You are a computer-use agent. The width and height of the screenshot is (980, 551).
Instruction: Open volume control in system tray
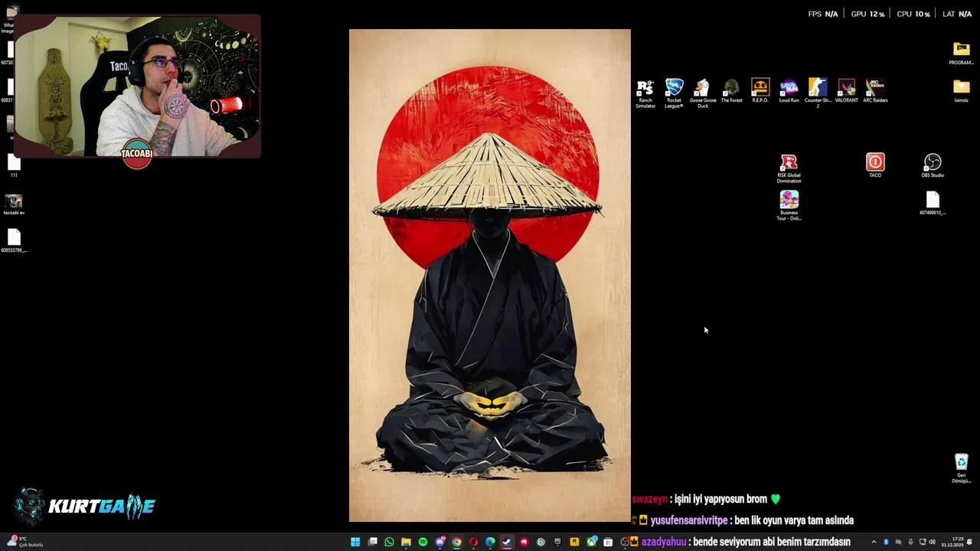click(x=932, y=542)
